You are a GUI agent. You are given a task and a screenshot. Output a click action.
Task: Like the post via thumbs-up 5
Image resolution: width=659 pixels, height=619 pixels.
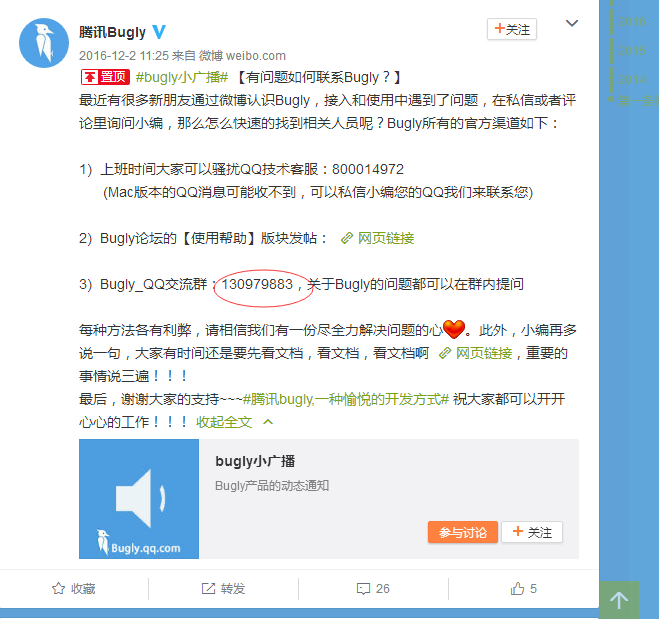[523, 588]
